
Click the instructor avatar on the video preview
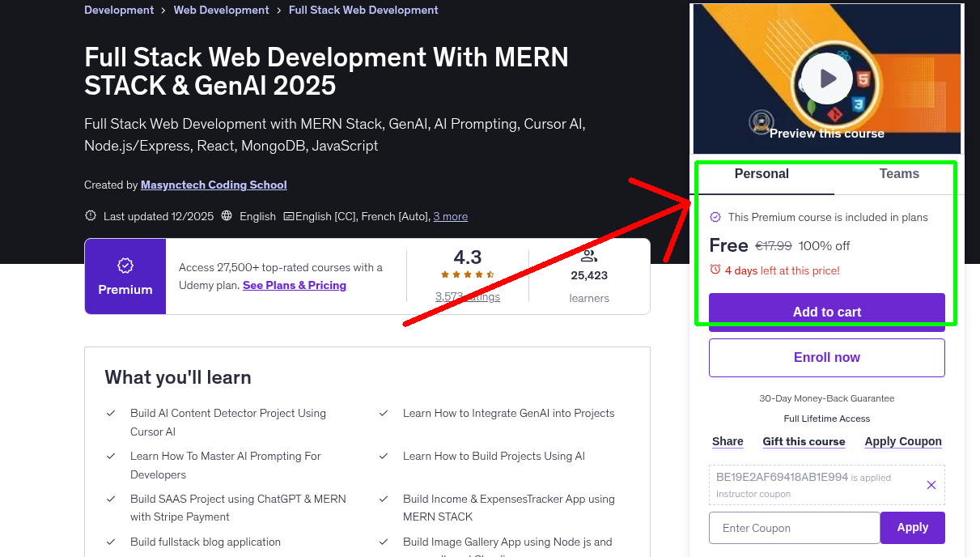(x=760, y=123)
